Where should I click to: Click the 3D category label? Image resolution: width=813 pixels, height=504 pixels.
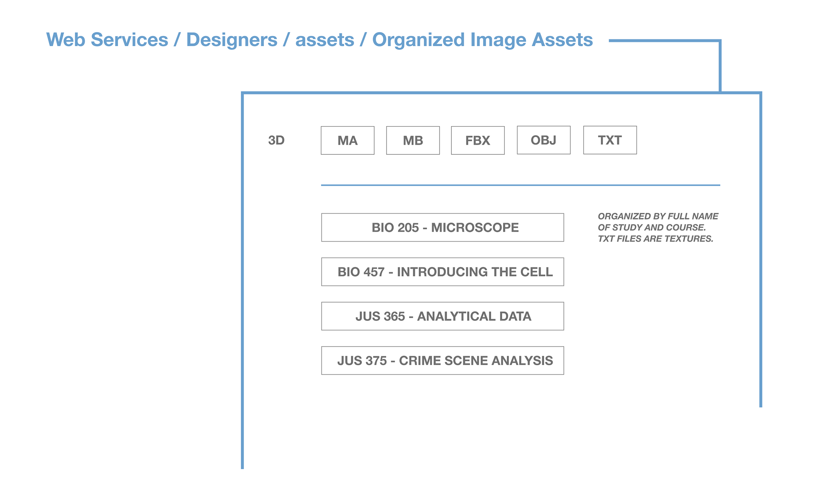pos(276,140)
